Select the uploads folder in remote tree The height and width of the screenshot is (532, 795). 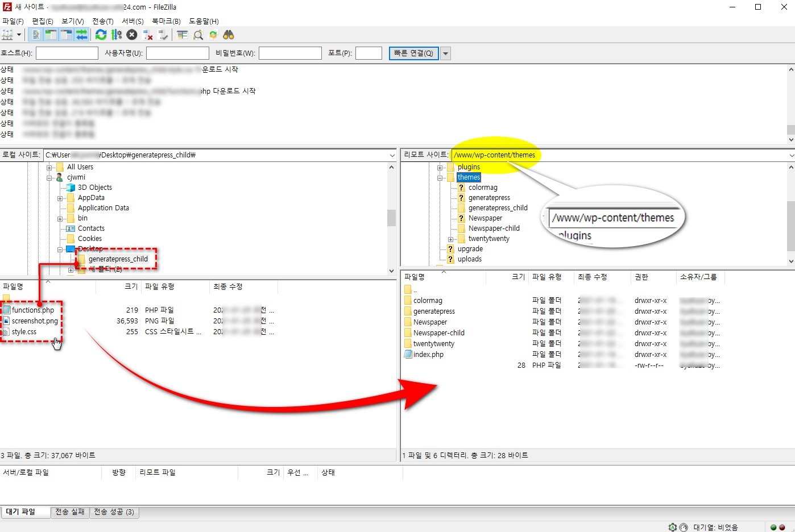(x=470, y=259)
